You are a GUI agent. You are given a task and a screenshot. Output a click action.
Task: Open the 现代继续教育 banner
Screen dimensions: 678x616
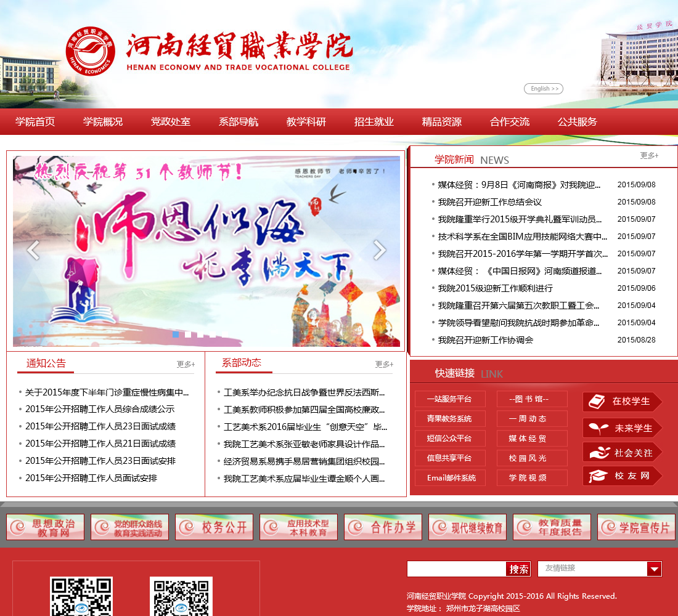(x=467, y=527)
